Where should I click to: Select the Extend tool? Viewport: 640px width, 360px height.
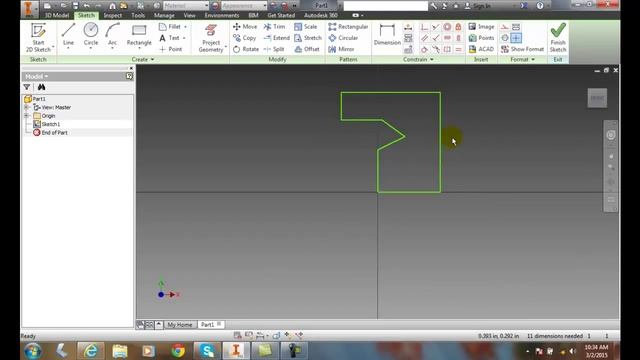coord(277,38)
